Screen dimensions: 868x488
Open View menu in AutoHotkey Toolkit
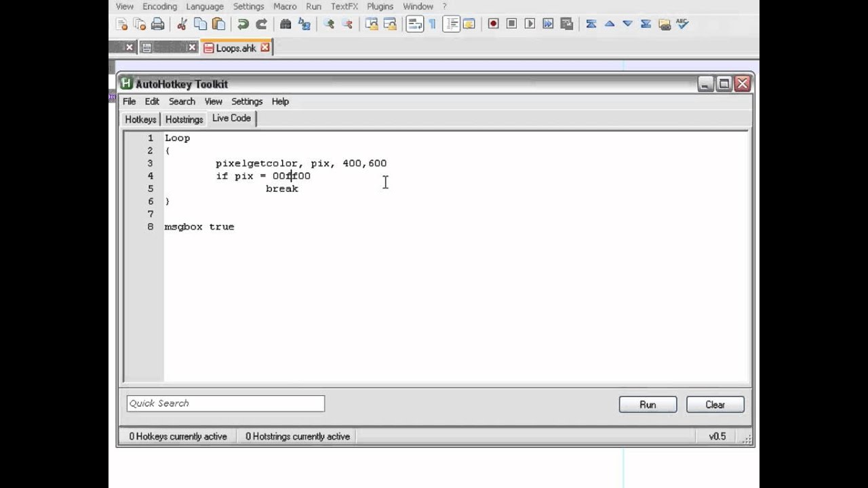[213, 101]
